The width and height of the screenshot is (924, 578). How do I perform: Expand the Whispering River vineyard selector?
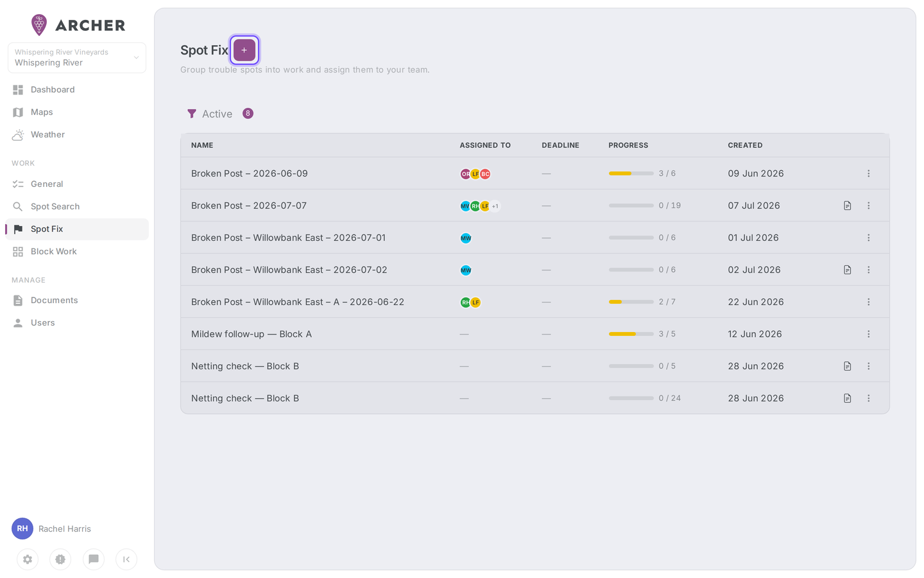pyautogui.click(x=77, y=58)
